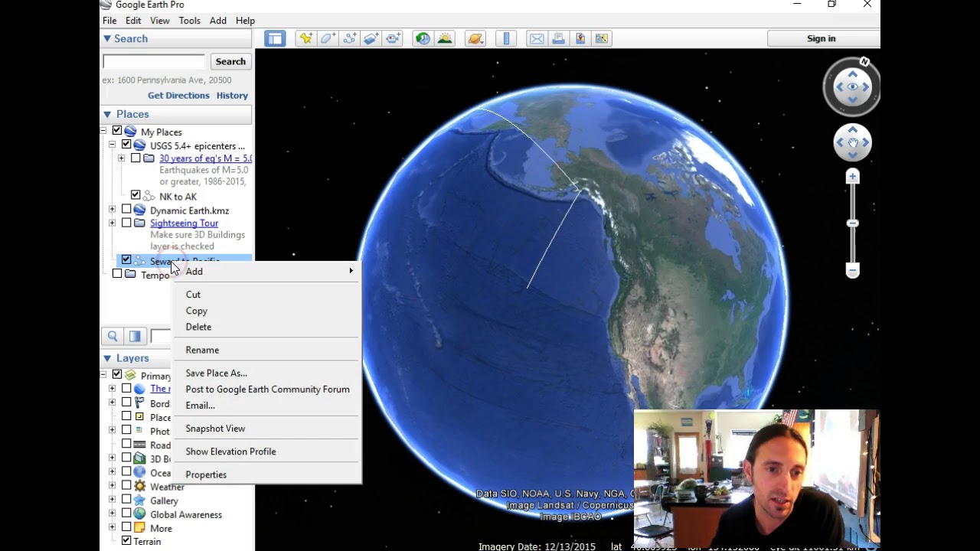This screenshot has height=551, width=980.
Task: Click the Record a Tour camera icon
Action: [x=394, y=38]
